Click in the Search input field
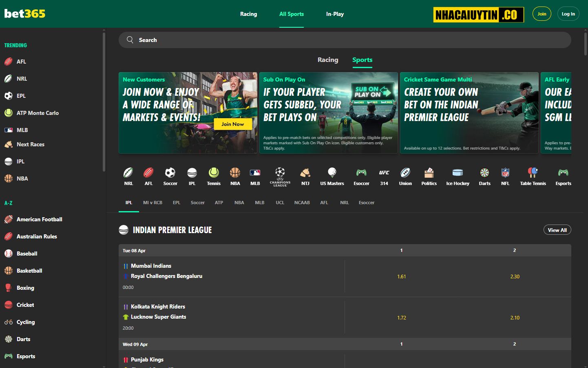The image size is (588, 368). (x=345, y=40)
